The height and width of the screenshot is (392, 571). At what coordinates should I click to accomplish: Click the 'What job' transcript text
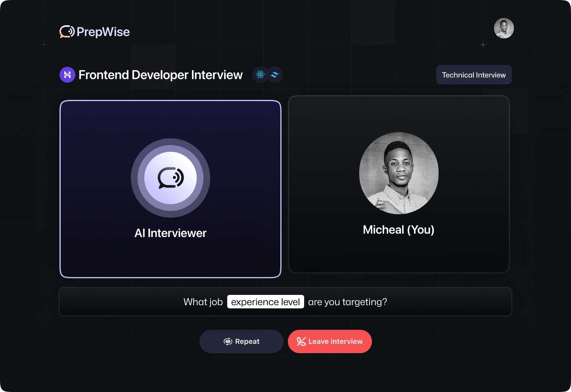coord(203,302)
